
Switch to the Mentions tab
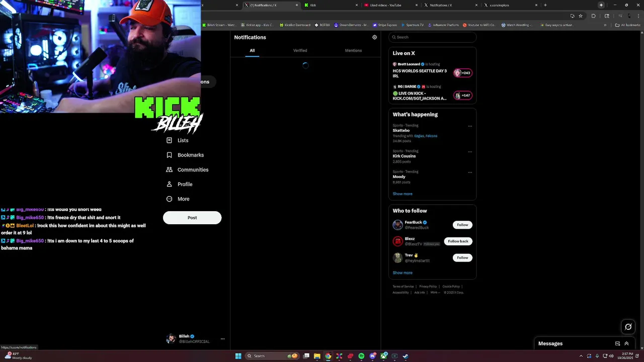[353, 51]
